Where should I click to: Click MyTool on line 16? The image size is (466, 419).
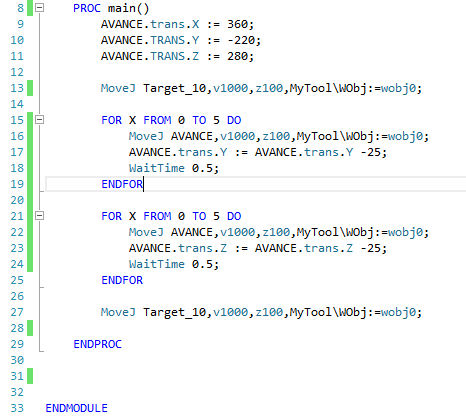click(x=317, y=136)
